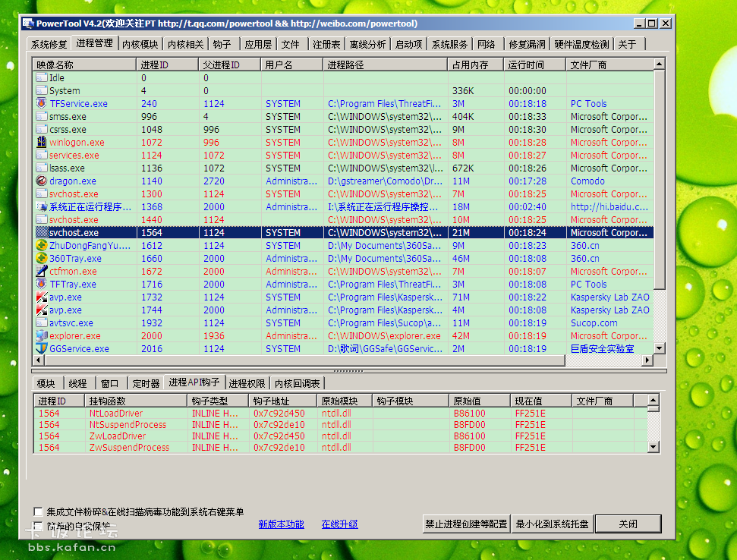Click the services.exe process icon
This screenshot has width=737, height=560.
[42, 155]
